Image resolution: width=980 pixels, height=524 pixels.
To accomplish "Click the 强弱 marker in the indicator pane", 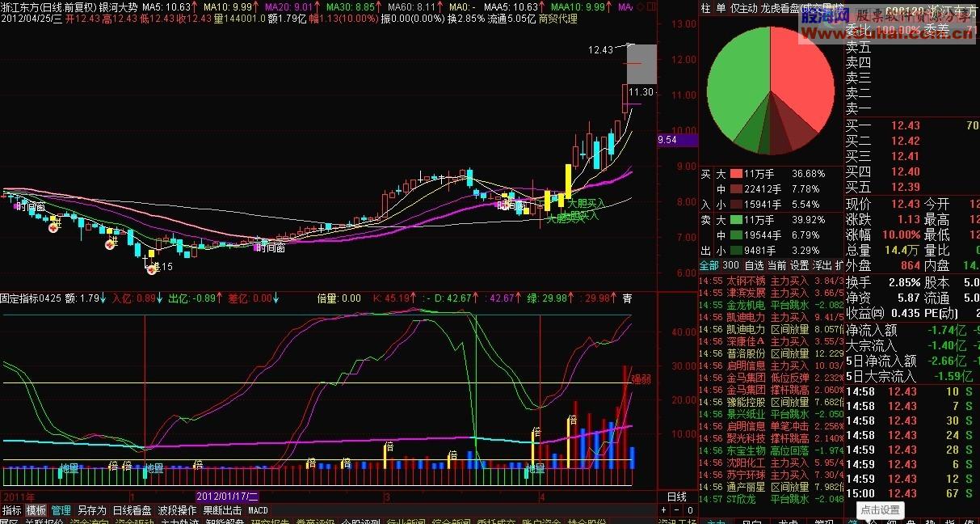I will (641, 378).
